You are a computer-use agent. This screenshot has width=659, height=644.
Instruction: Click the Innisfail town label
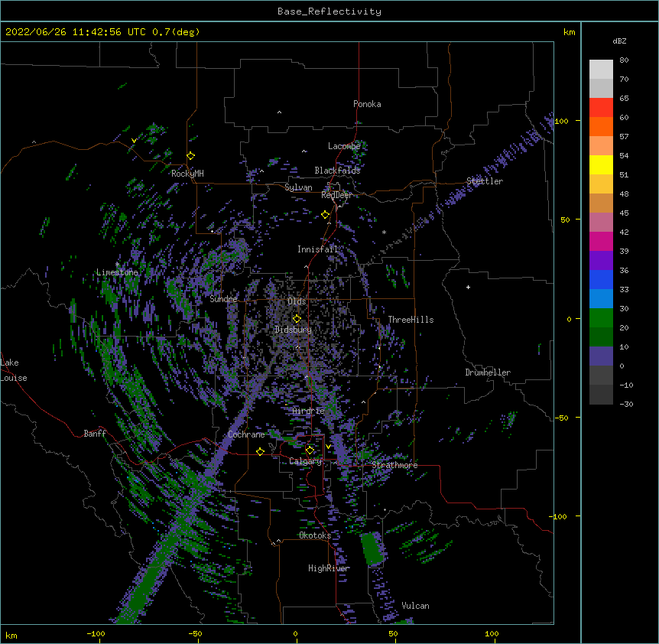tap(318, 249)
